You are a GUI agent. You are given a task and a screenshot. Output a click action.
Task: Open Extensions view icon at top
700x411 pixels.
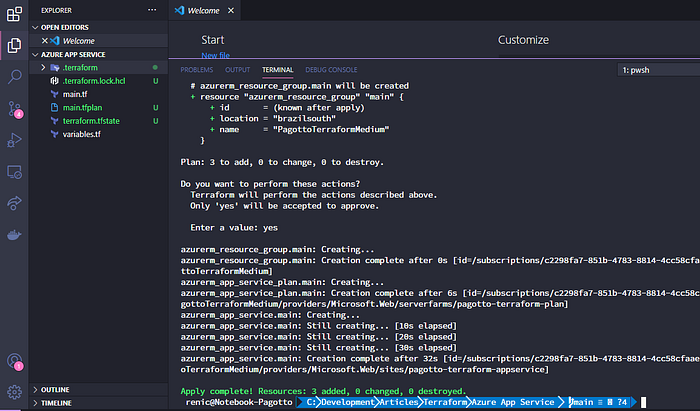(14, 14)
